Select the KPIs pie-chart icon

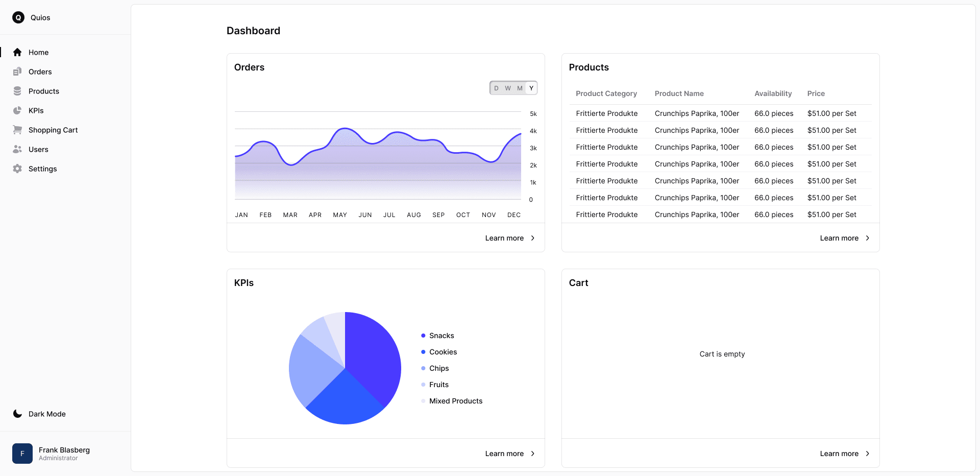(x=17, y=110)
